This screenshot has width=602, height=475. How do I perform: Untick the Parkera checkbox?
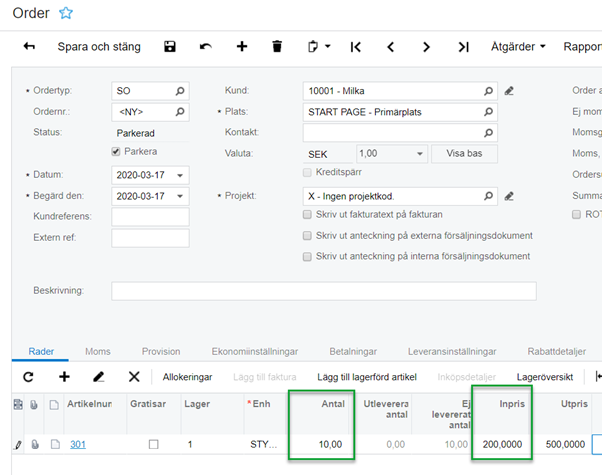point(117,152)
